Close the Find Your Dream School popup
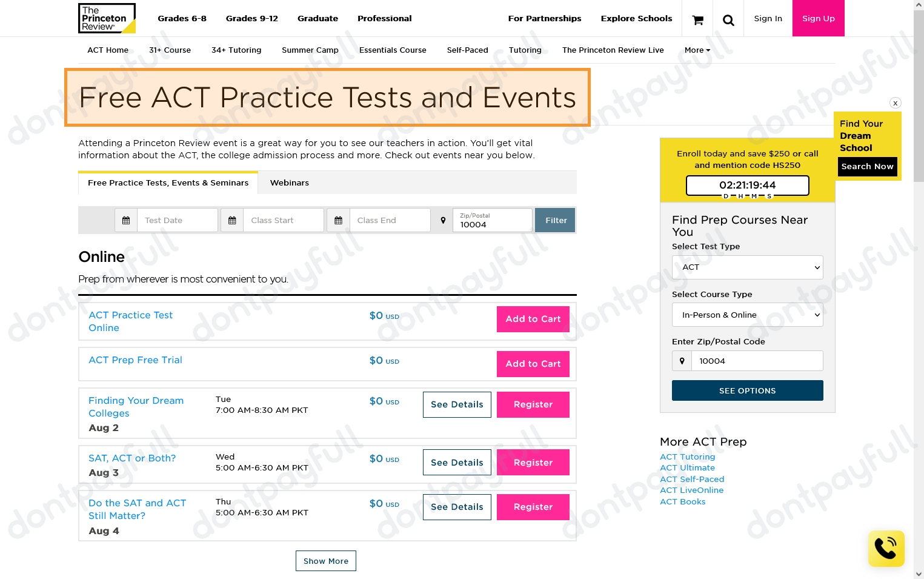The width and height of the screenshot is (924, 579). pos(896,103)
